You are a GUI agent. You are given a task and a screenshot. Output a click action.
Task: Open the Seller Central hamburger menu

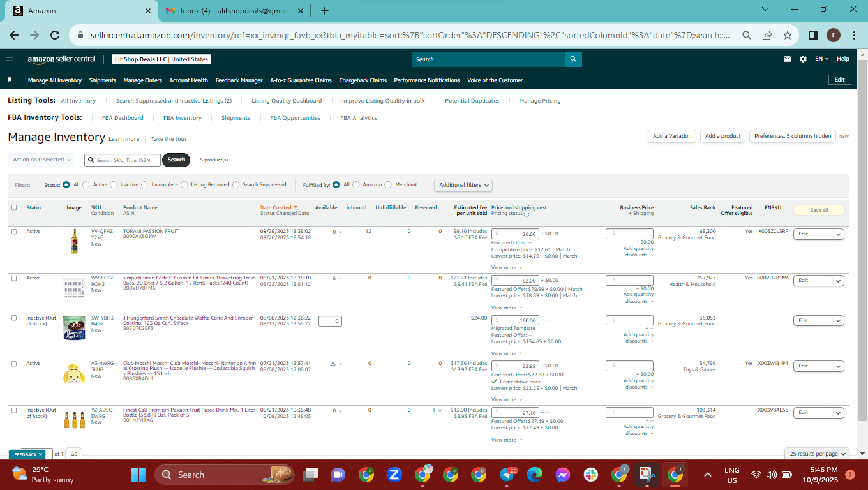tap(10, 59)
